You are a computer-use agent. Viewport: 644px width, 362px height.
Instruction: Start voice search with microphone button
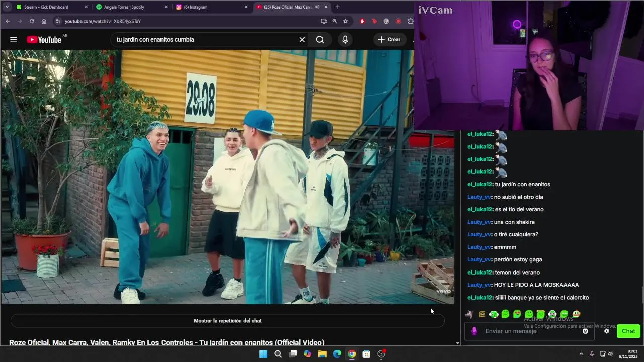(345, 40)
